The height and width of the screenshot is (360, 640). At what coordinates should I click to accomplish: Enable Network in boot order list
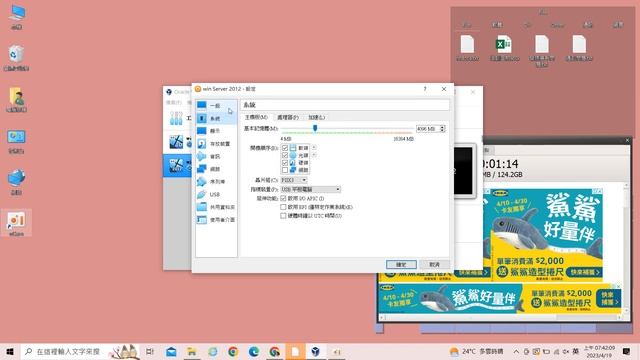click(285, 170)
